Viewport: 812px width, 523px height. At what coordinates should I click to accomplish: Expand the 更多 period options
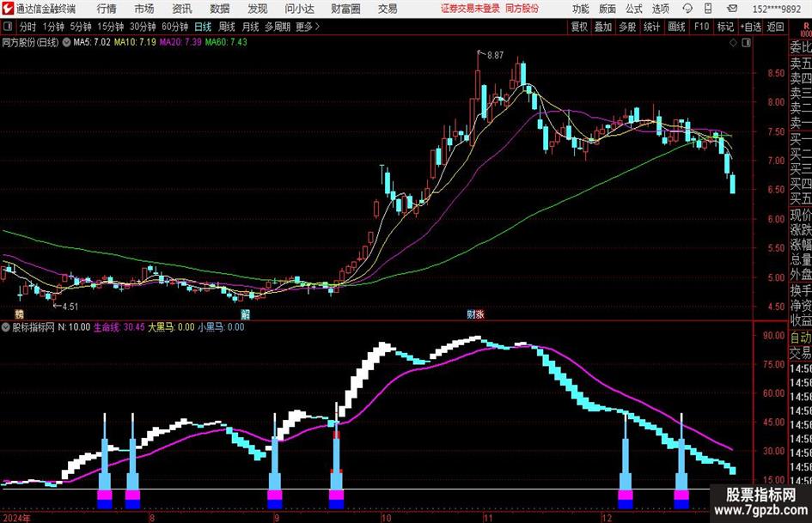coord(308,27)
